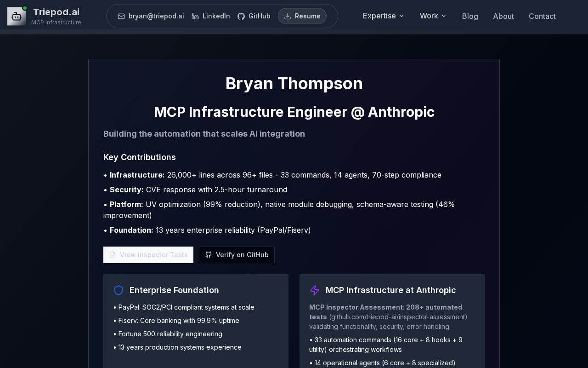Click the MCP Infrastructure subtitle under logo
588x368 pixels.
56,23
